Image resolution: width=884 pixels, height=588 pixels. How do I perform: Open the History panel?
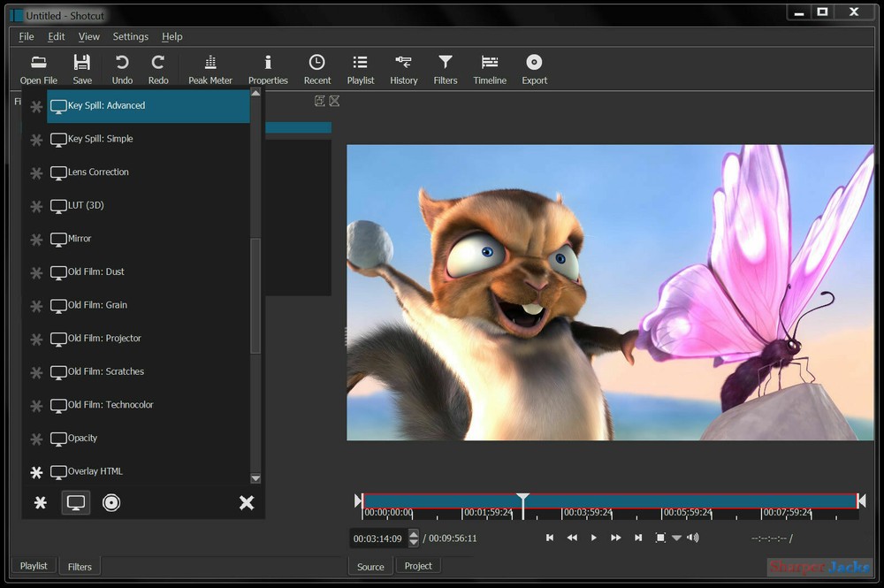(403, 66)
